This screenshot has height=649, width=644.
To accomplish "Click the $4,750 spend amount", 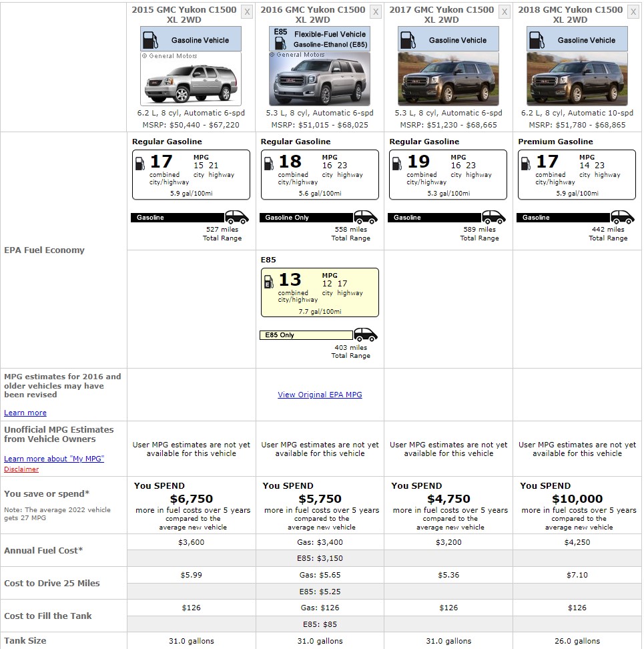I will pyautogui.click(x=448, y=499).
